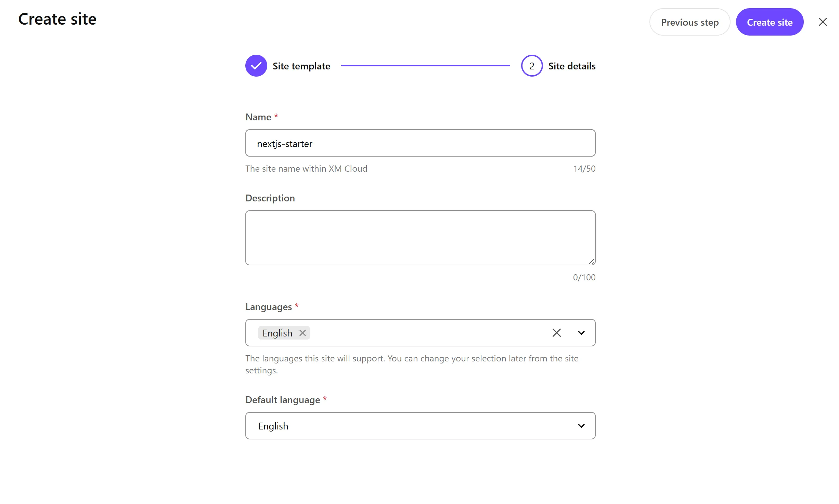Click the Create site button to submit
Screen dimensions: 839x504
(770, 22)
